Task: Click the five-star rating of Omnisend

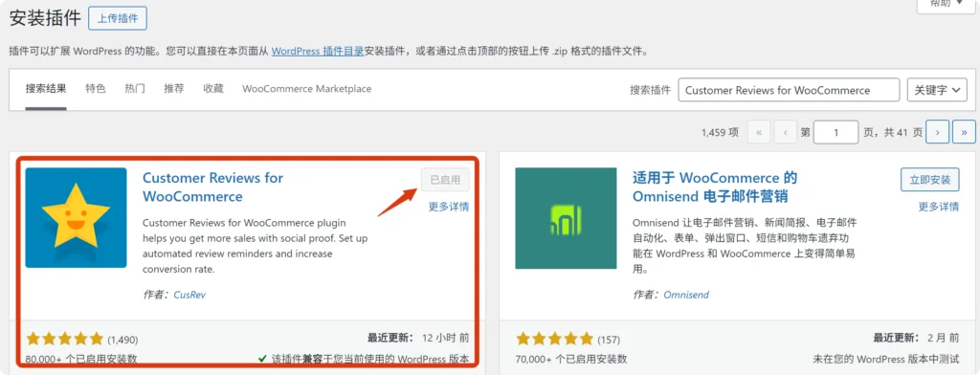Action: [x=554, y=340]
